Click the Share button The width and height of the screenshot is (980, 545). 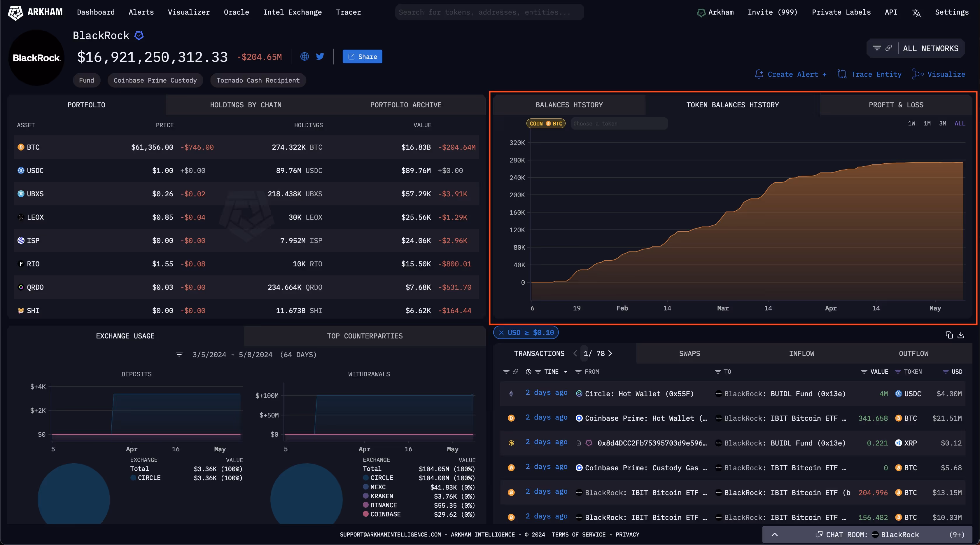tap(362, 56)
